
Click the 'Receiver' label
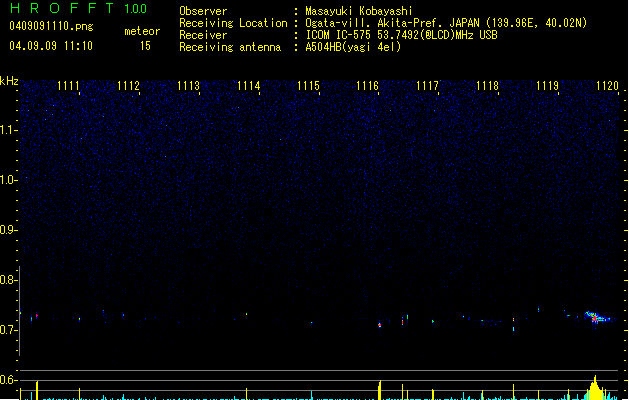click(203, 35)
